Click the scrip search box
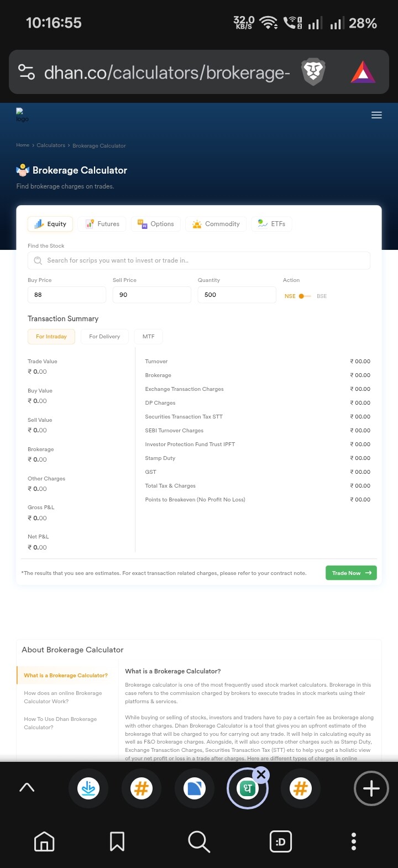Viewport: 398px width, 868px height. pos(199,260)
